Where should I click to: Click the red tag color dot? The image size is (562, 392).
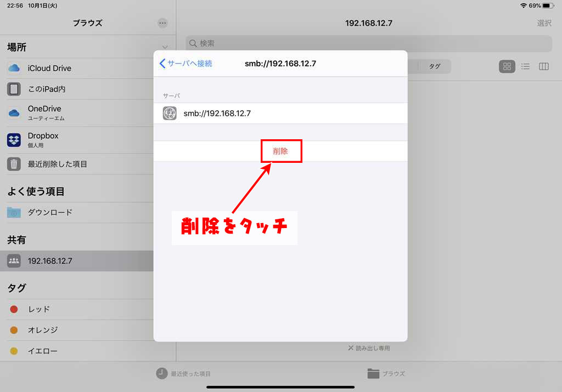coord(14,309)
